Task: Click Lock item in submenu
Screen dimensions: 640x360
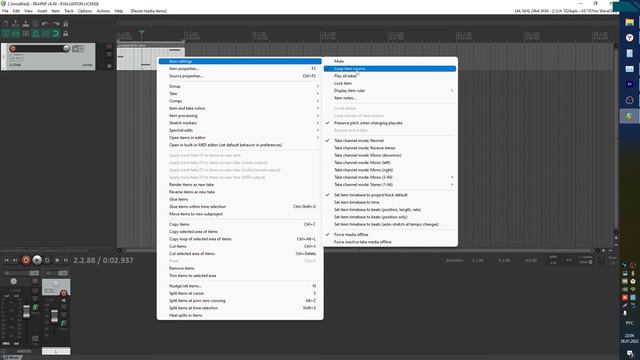Action: click(390, 83)
